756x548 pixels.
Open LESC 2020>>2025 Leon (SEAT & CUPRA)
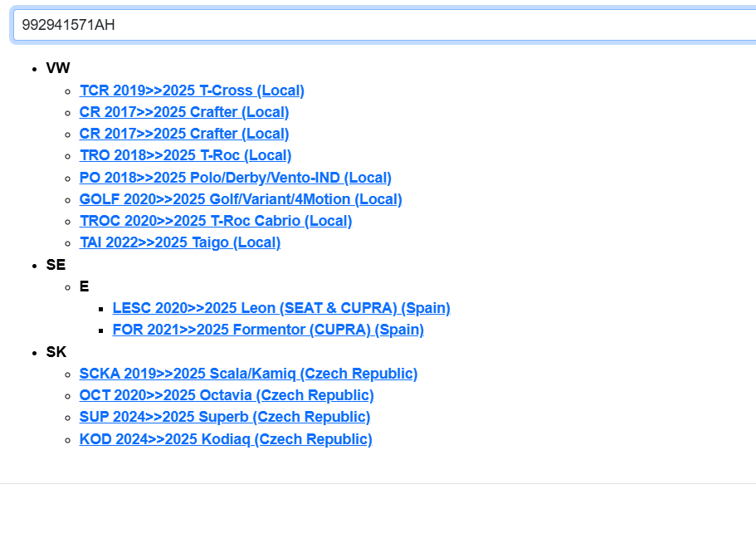click(x=281, y=308)
